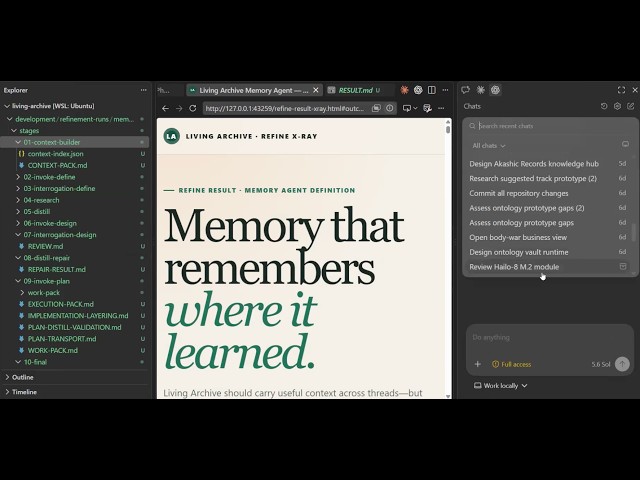Open editor more actions ellipsis
The width and height of the screenshot is (640, 480).
(445, 90)
